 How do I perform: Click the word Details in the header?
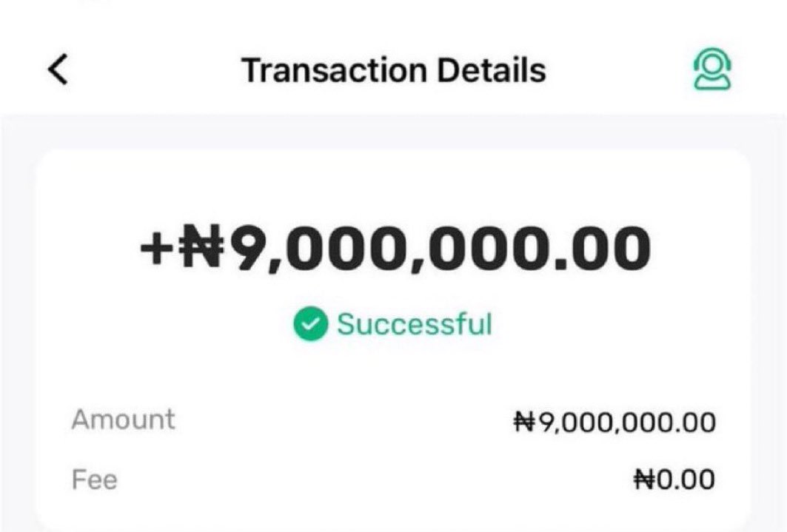pyautogui.click(x=492, y=70)
